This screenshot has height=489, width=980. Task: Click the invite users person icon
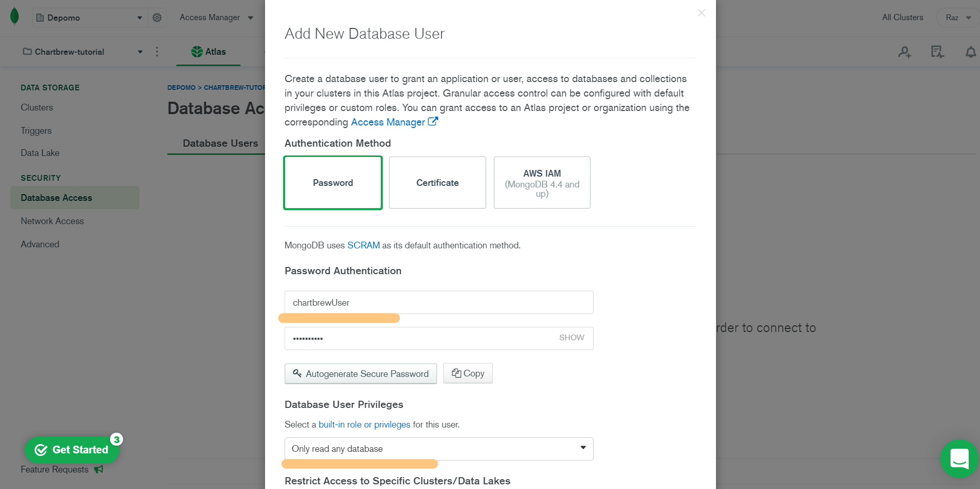click(x=904, y=52)
